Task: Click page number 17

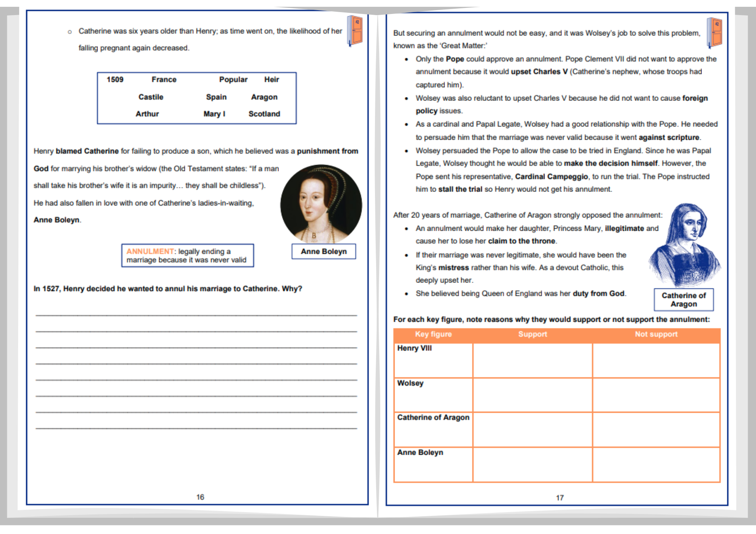Action: click(x=560, y=498)
